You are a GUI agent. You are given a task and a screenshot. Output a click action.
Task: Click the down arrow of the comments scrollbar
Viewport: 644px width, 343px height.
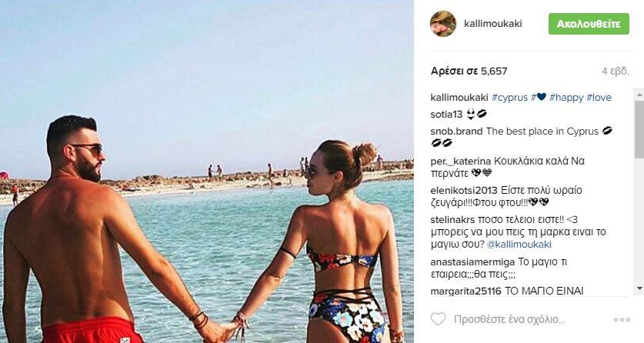pyautogui.click(x=639, y=288)
